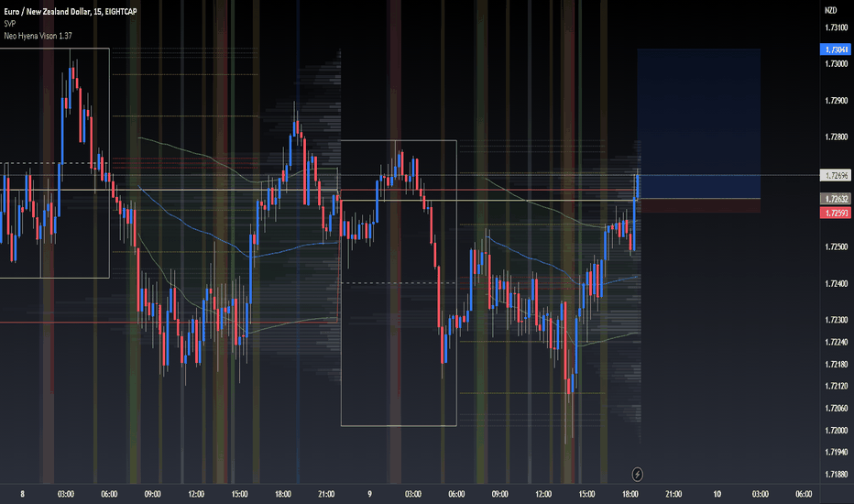Click the 1.72400 price axis label
This screenshot has width=854, height=504.
point(837,283)
